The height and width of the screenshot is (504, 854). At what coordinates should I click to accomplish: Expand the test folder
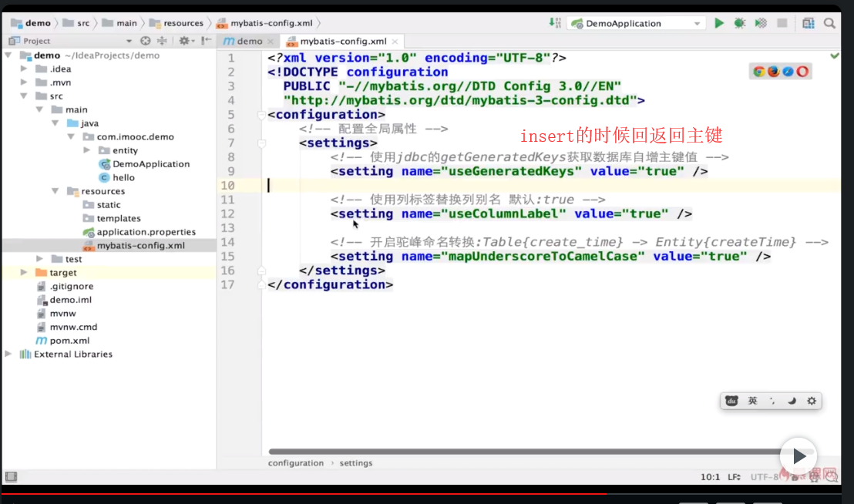coord(39,258)
